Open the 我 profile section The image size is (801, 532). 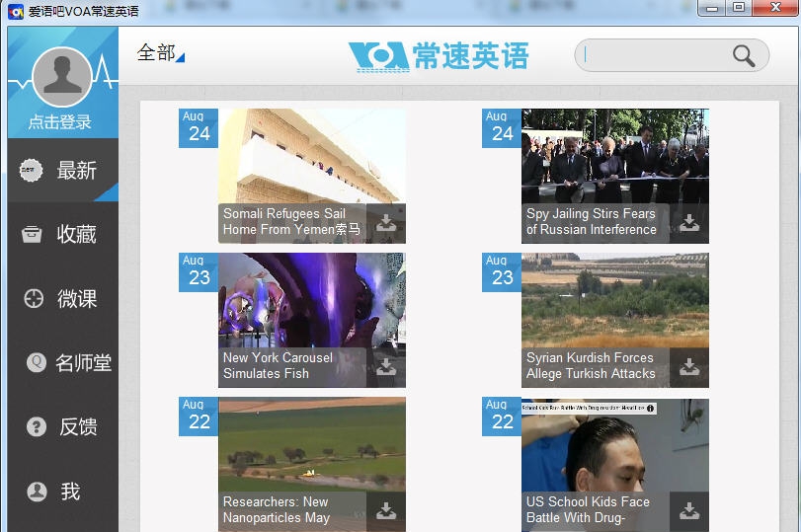(x=63, y=492)
